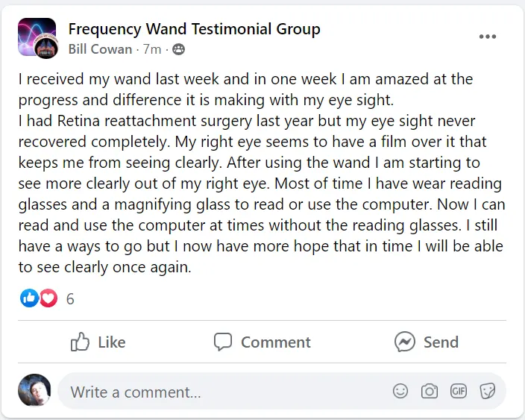Image resolution: width=525 pixels, height=420 pixels.
Task: Click your profile picture beside the comment box
Action: [34, 390]
